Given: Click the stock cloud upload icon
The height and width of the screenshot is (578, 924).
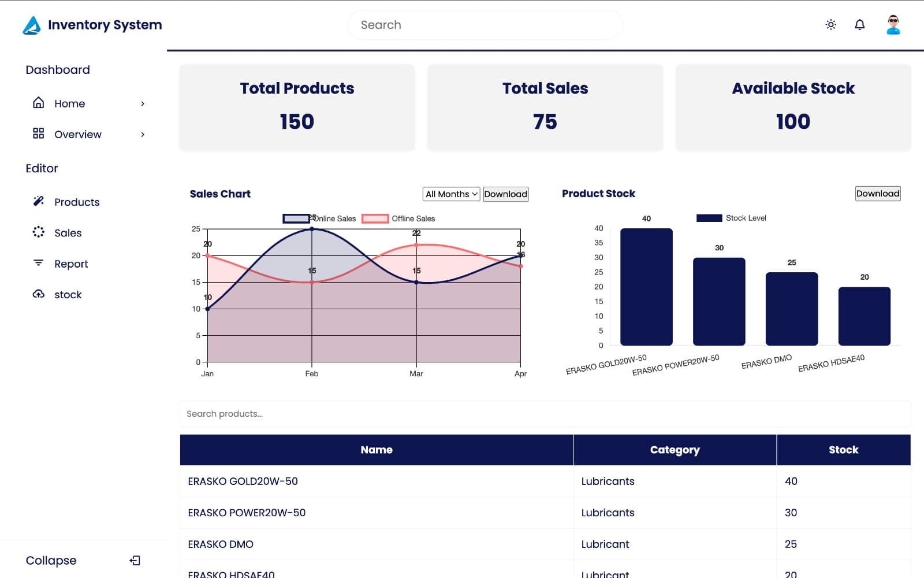Looking at the screenshot, I should (38, 294).
